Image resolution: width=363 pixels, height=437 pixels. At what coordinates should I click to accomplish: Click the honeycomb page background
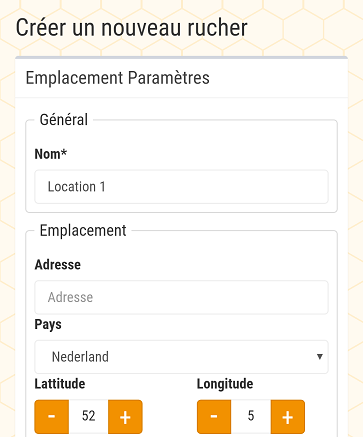(355, 200)
